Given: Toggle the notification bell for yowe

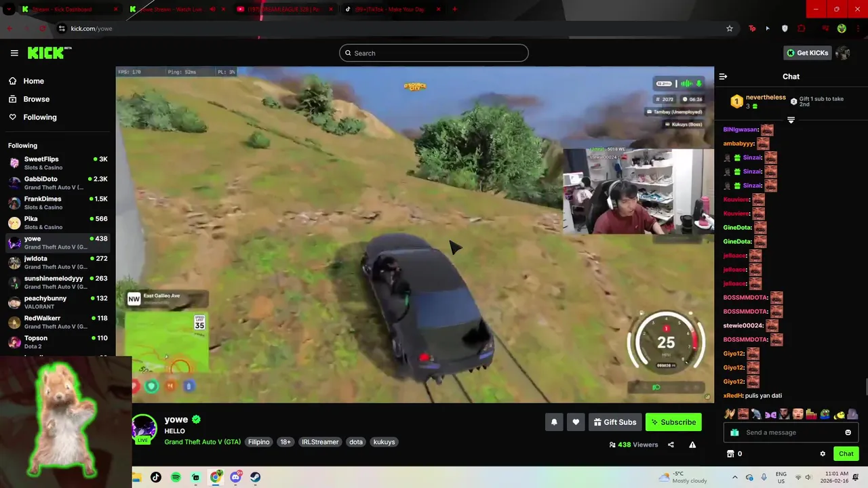Looking at the screenshot, I should click(x=554, y=422).
